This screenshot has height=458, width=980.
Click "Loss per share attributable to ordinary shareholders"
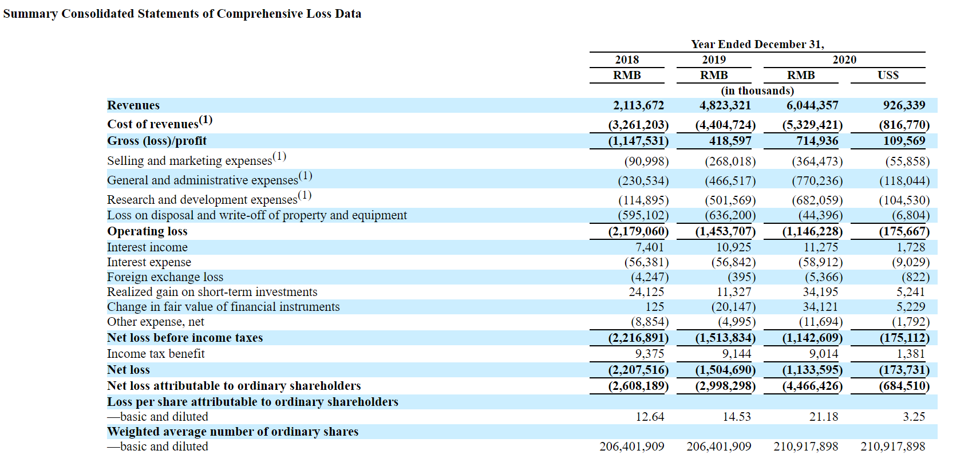pyautogui.click(x=252, y=402)
